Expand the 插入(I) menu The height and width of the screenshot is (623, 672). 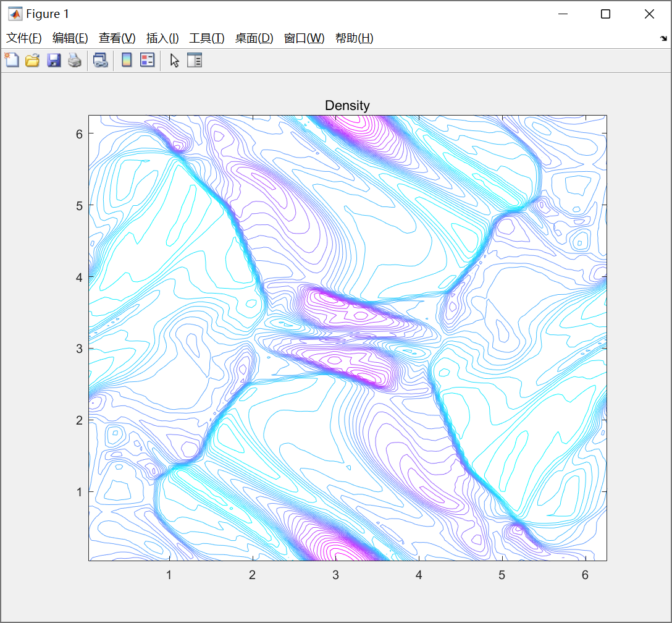coord(162,38)
